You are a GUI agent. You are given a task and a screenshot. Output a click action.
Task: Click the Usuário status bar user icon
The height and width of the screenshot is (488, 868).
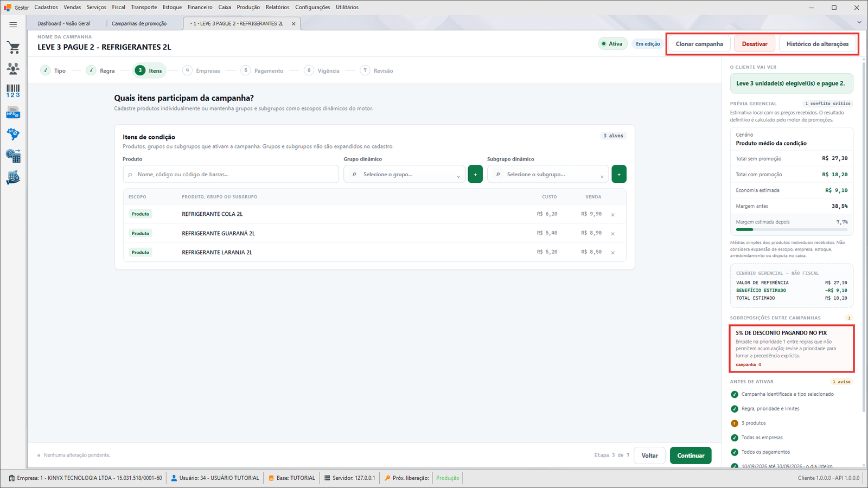point(174,478)
